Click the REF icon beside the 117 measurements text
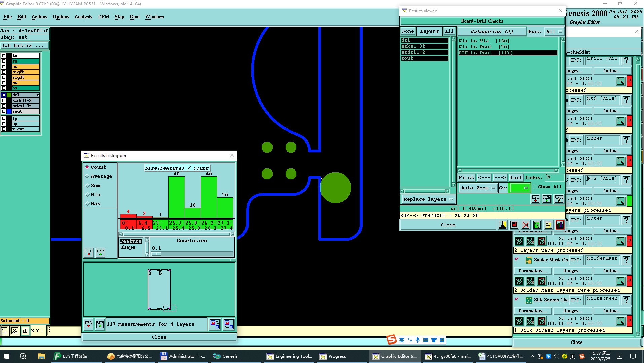644x363 pixels. [100, 324]
